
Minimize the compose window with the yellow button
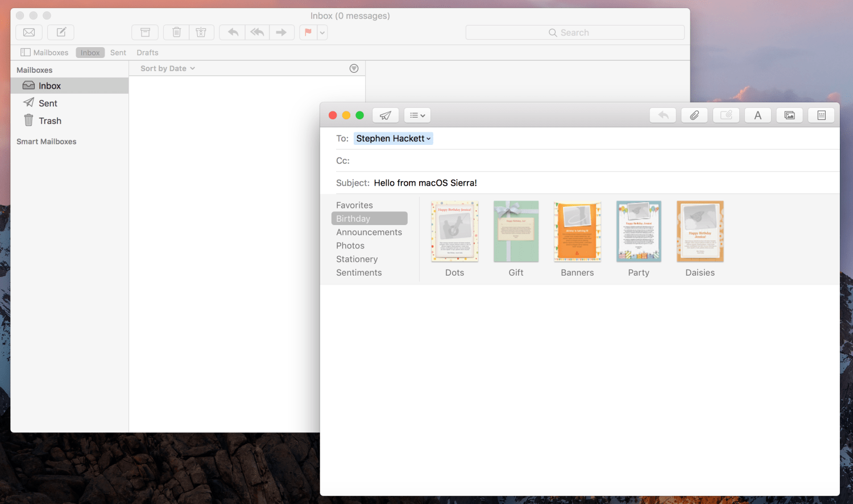tap(346, 115)
